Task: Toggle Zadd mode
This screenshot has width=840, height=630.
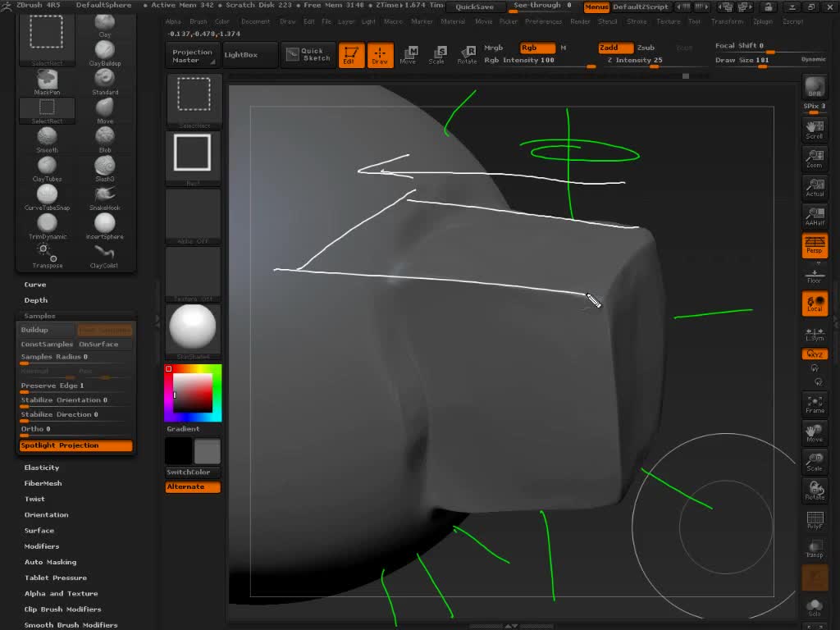Action: click(x=615, y=48)
